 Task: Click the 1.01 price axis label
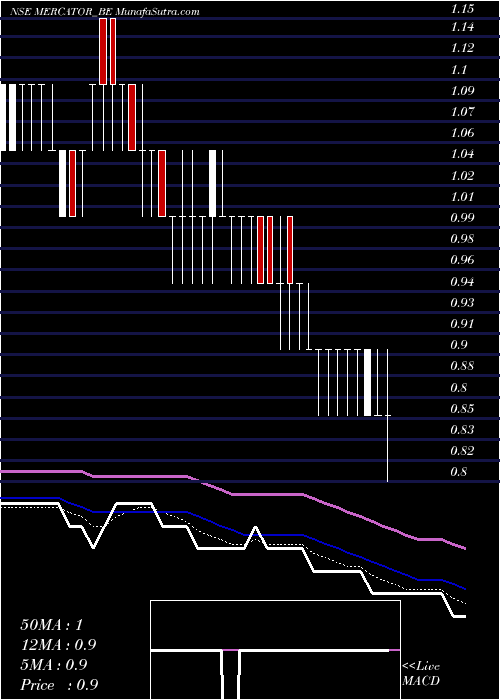462,196
